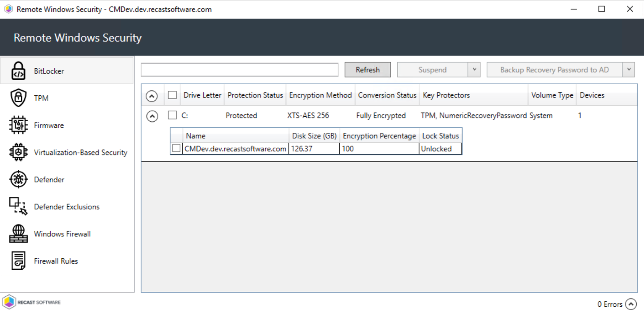Click the Defender bug icon
644x310 pixels.
click(18, 179)
